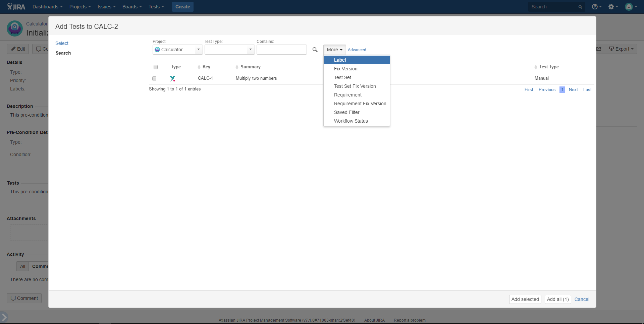Open the Projects menu
The height and width of the screenshot is (324, 644).
tap(80, 7)
